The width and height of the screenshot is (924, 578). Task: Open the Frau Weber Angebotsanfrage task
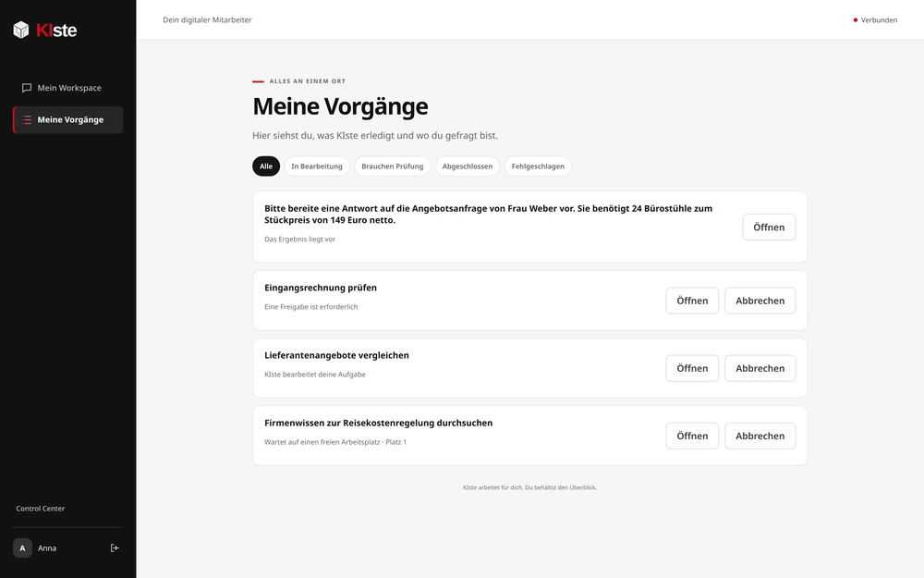click(x=769, y=228)
